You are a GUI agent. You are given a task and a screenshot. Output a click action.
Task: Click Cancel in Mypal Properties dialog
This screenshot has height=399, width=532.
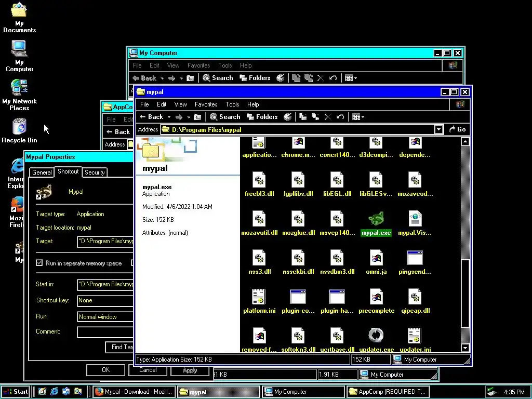148,370
